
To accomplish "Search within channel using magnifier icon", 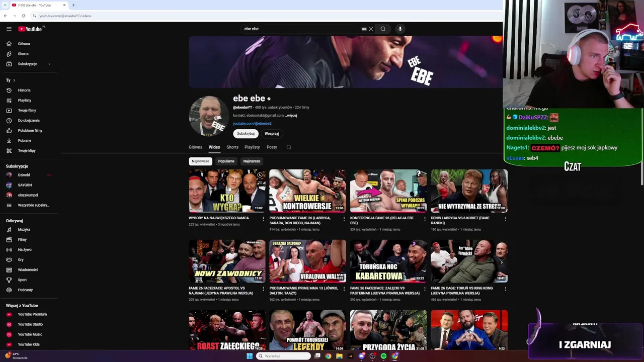I will (289, 147).
